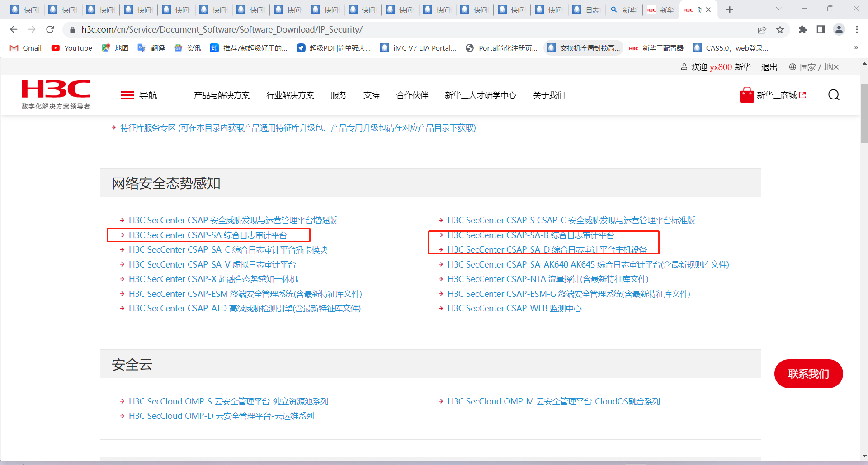
Task: Open the Chrome profile avatar
Action: coord(839,29)
